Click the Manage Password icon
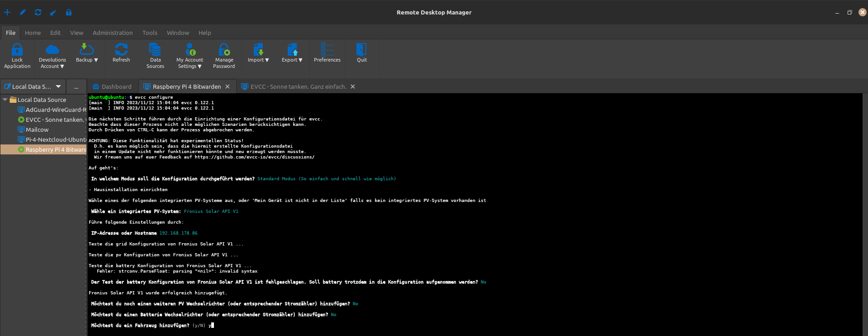The image size is (868, 336). coord(224,50)
